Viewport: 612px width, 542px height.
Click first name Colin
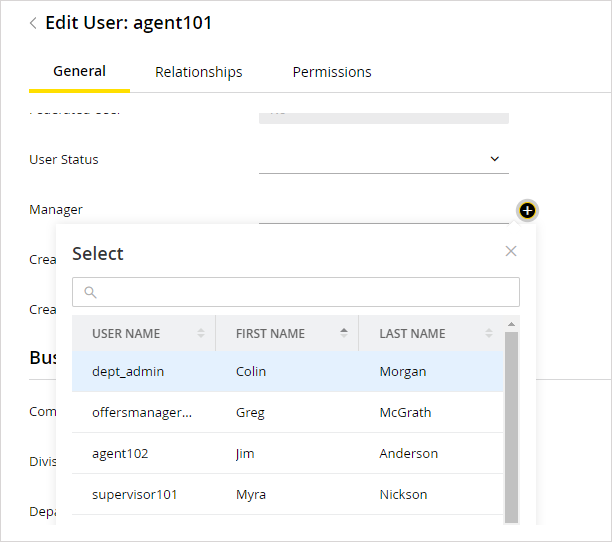(251, 371)
